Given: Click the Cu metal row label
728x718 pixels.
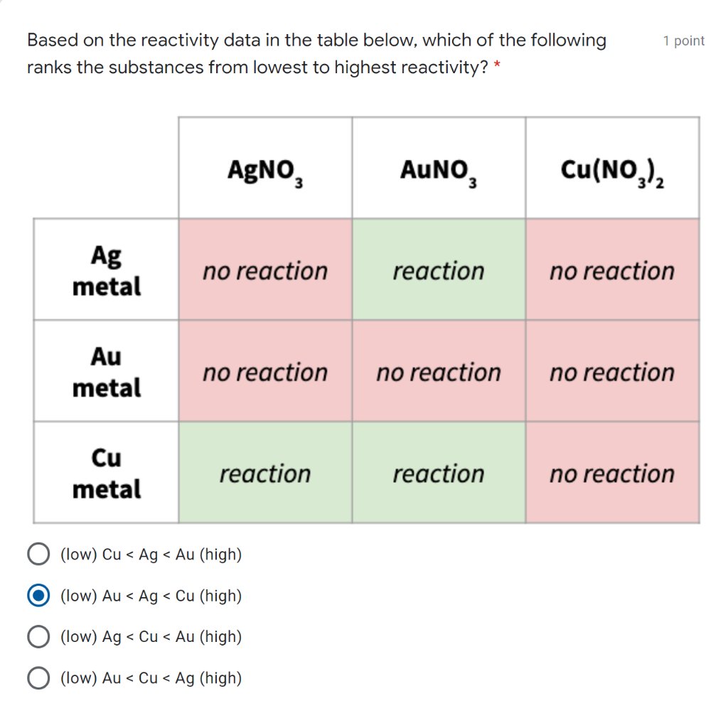Looking at the screenshot, I should (105, 473).
